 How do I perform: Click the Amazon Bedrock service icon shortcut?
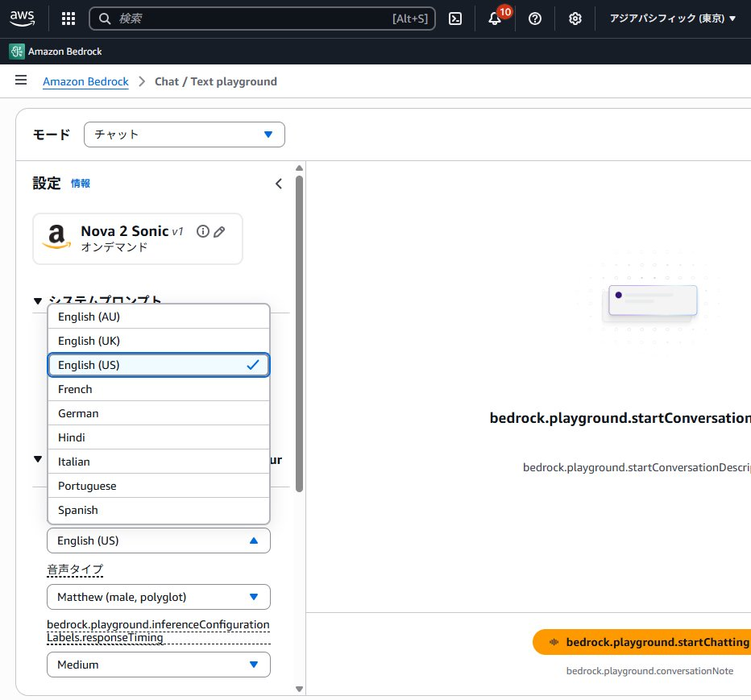pyautogui.click(x=17, y=52)
